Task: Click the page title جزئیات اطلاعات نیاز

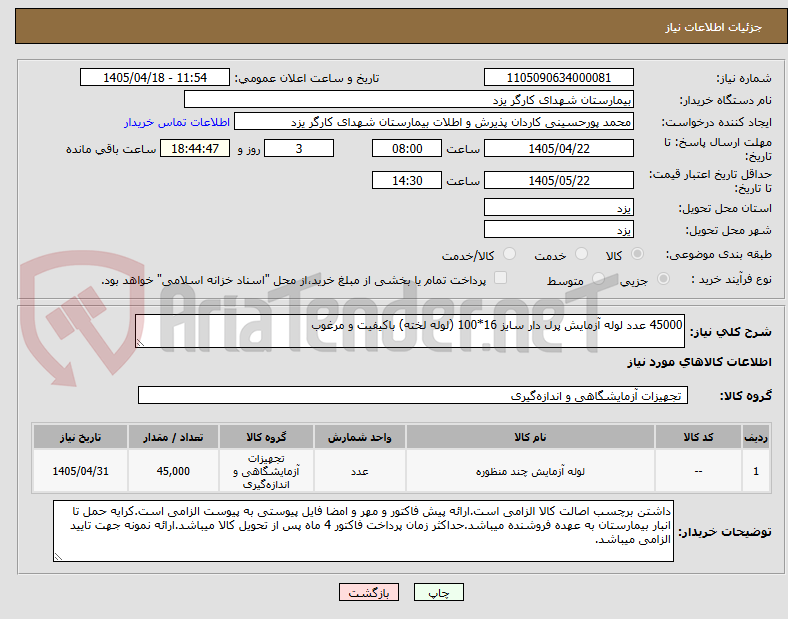Action: [714, 27]
